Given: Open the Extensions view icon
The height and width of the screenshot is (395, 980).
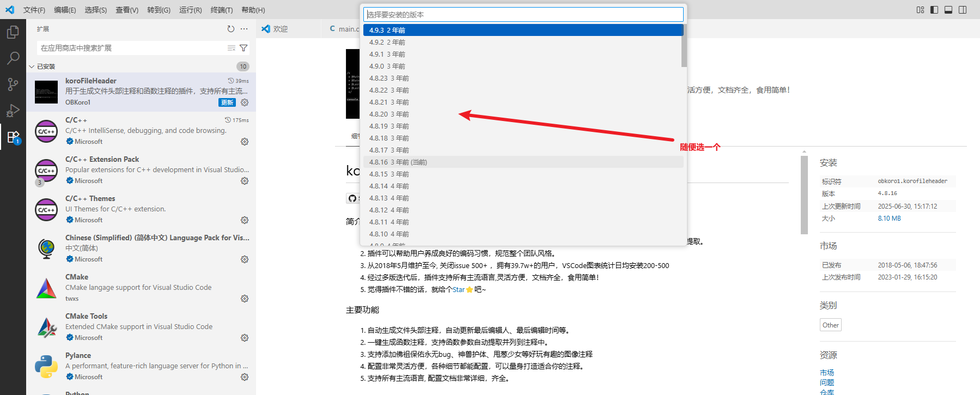Looking at the screenshot, I should tap(13, 137).
